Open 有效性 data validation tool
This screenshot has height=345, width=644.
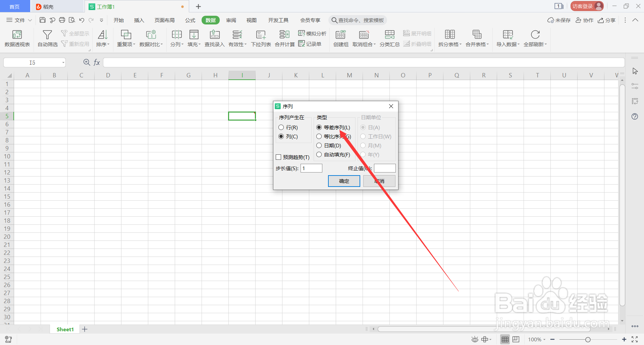[237, 39]
